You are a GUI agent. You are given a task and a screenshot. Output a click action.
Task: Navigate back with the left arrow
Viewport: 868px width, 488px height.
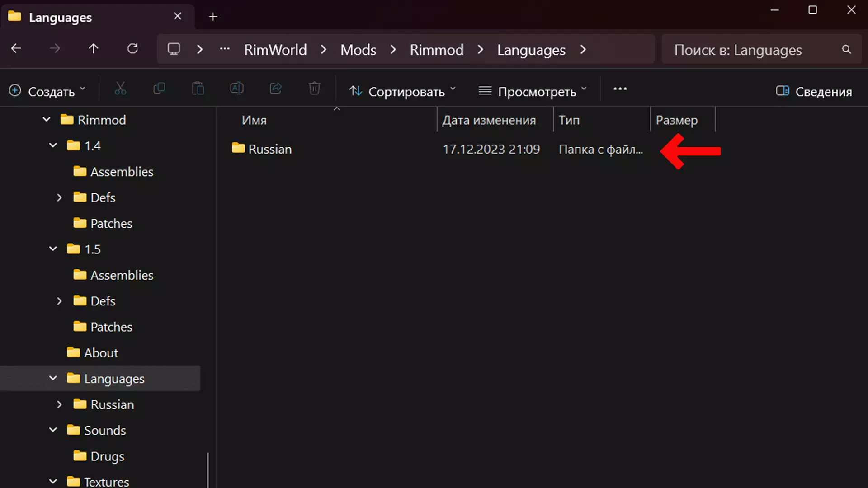point(16,49)
